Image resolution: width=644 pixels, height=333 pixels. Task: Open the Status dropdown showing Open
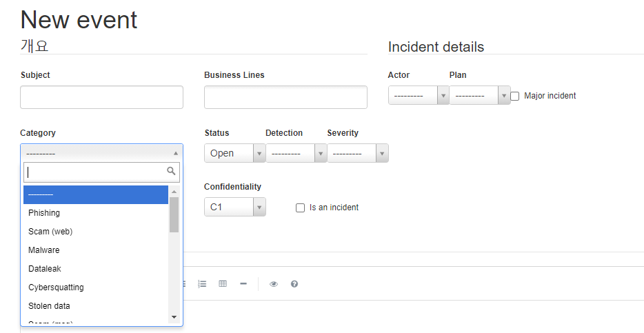pos(235,153)
